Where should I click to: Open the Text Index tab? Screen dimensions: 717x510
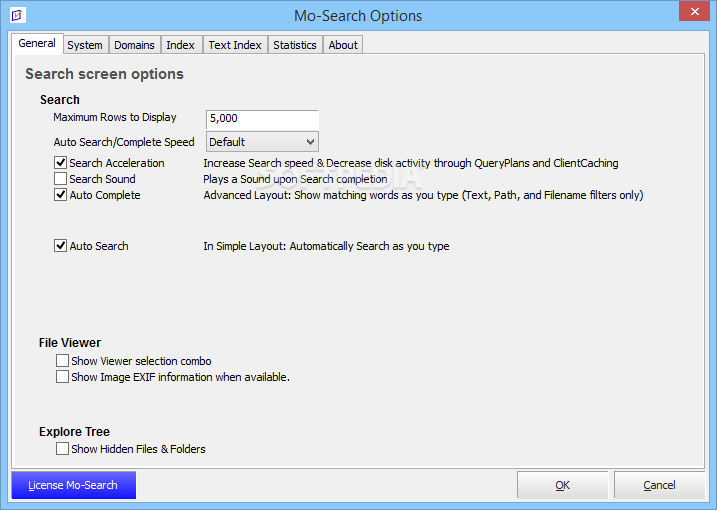tap(235, 45)
